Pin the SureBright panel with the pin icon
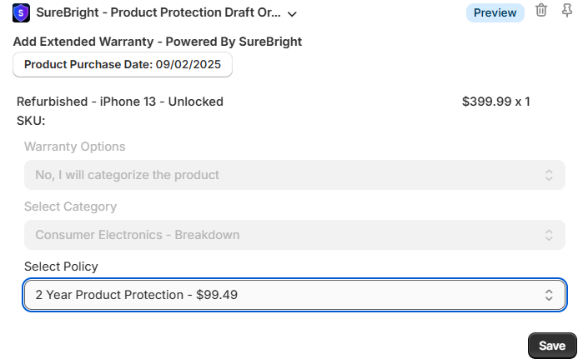This screenshot has width=588, height=364. tap(568, 11)
